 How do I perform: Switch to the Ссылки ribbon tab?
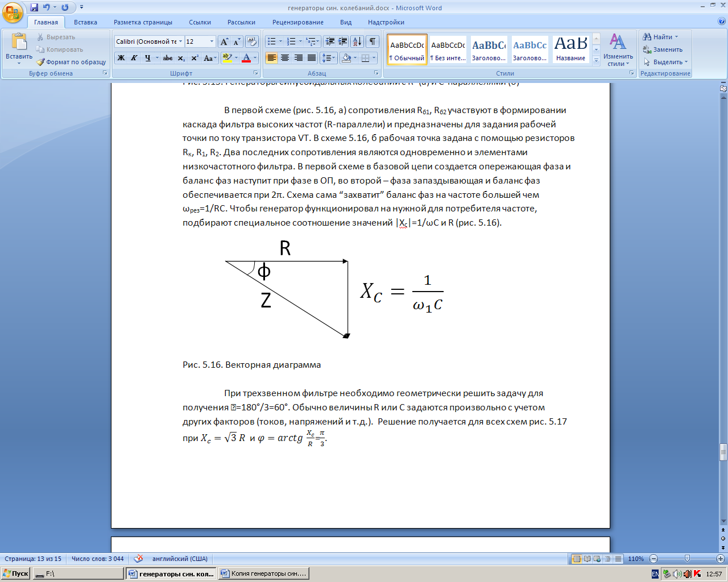tap(200, 22)
